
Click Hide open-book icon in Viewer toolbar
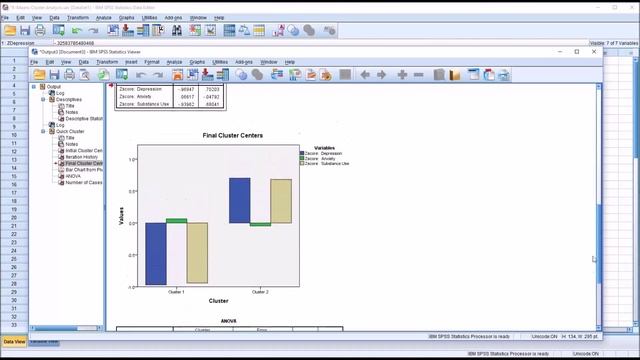[455, 75]
